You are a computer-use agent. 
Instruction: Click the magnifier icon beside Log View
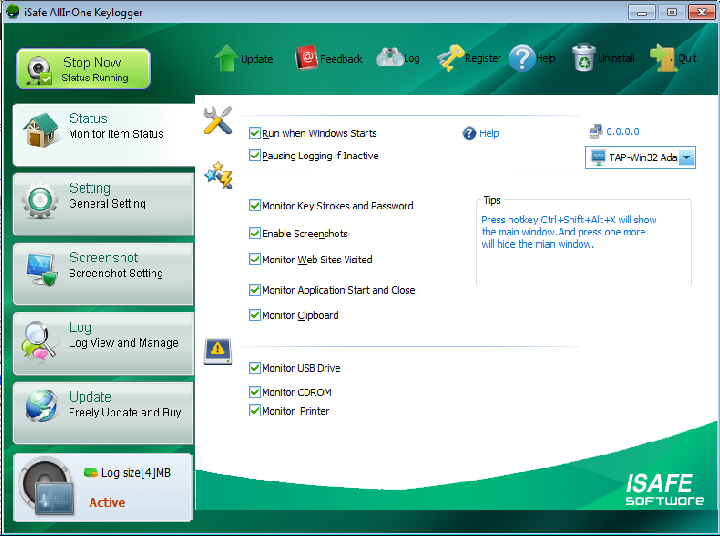tap(39, 340)
